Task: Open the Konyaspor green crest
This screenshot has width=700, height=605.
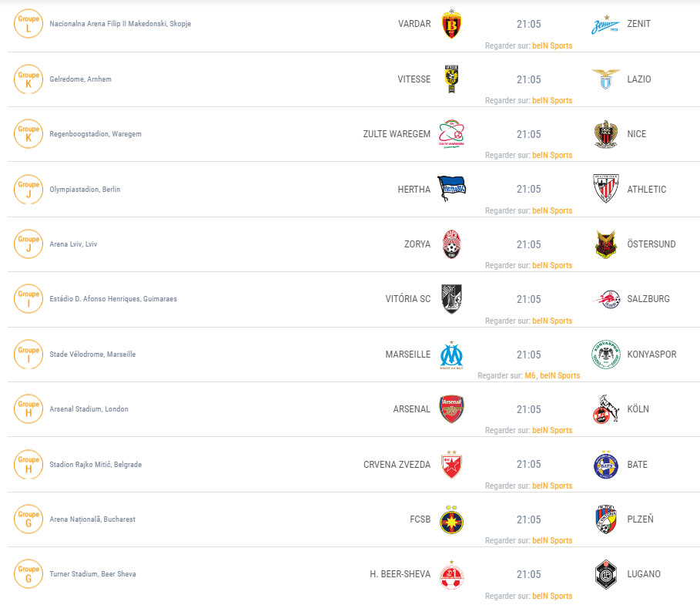Action: click(x=606, y=355)
